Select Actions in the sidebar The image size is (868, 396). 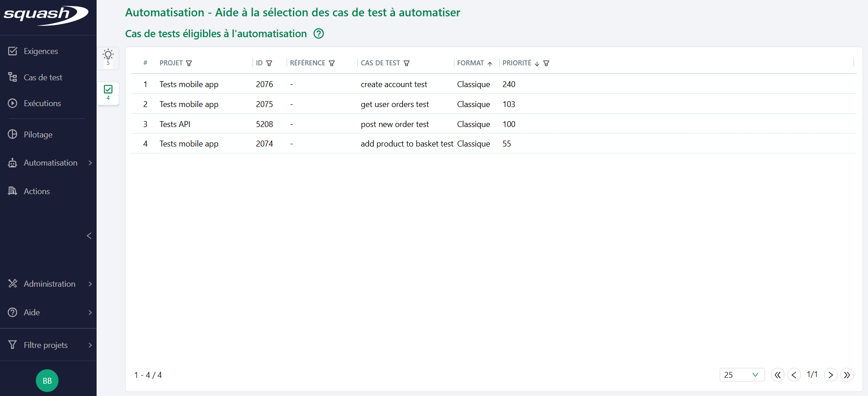coord(37,191)
